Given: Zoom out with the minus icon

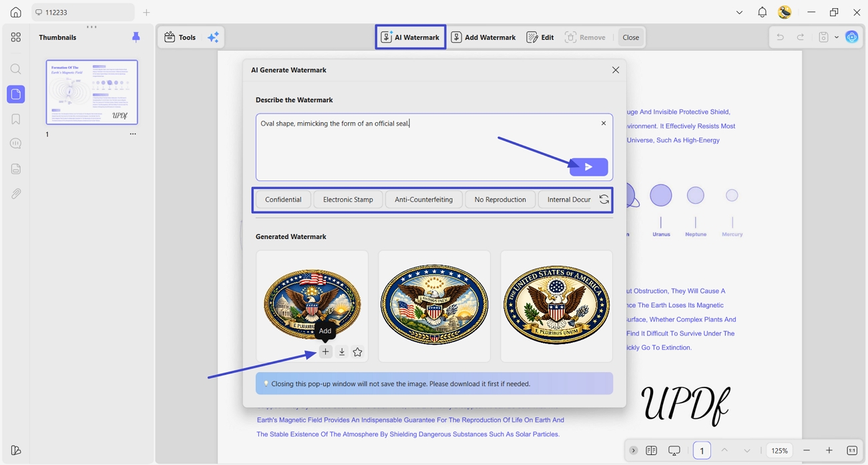Looking at the screenshot, I should pyautogui.click(x=807, y=450).
